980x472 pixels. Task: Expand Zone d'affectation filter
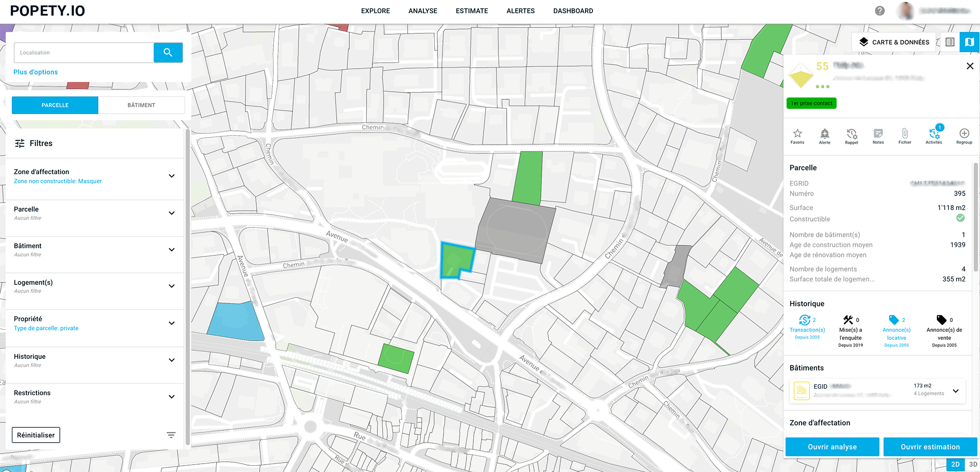pyautogui.click(x=171, y=176)
